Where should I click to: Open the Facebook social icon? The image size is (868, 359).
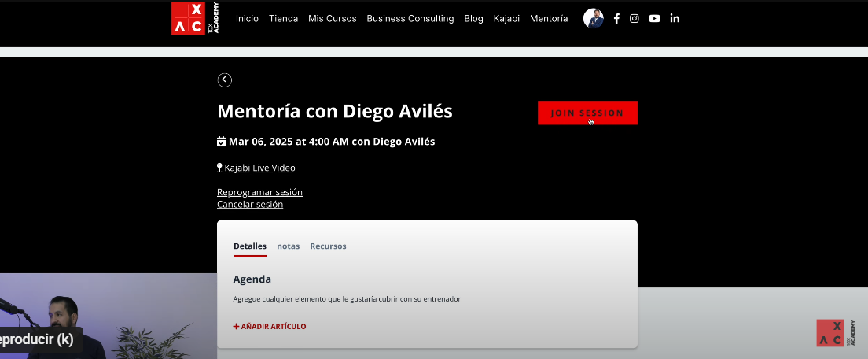pos(616,18)
